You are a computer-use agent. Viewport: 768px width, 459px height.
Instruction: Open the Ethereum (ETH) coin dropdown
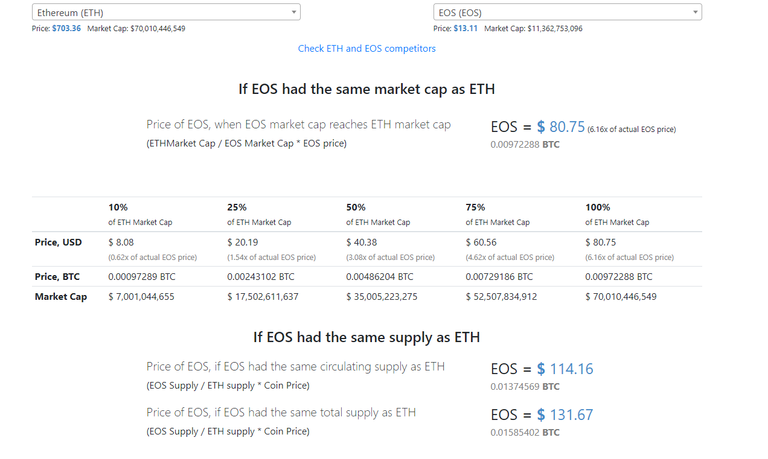click(160, 12)
